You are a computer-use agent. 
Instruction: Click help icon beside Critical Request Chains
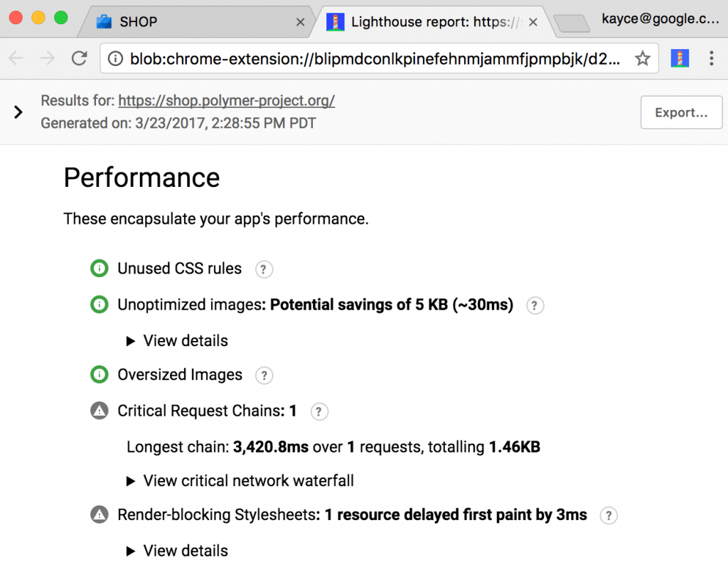pyautogui.click(x=319, y=411)
